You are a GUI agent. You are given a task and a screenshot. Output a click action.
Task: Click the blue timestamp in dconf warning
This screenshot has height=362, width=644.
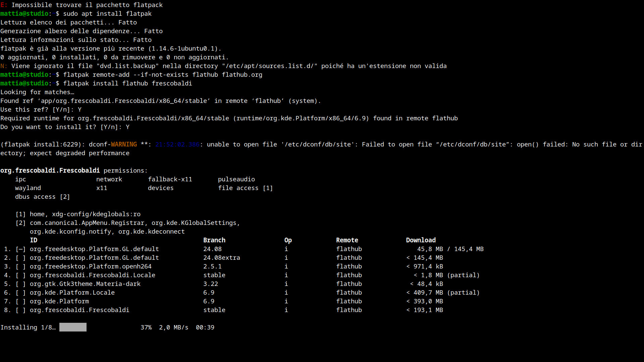pyautogui.click(x=177, y=144)
